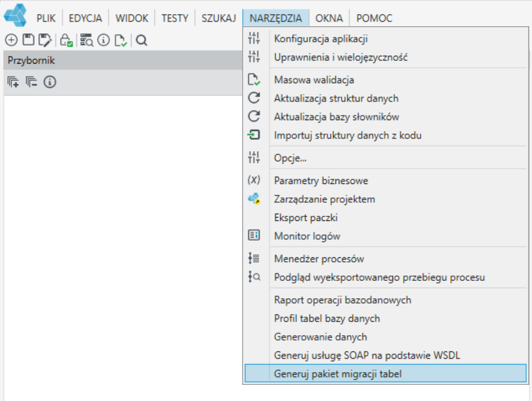Select Profil tabel bazy danych

pos(386,318)
